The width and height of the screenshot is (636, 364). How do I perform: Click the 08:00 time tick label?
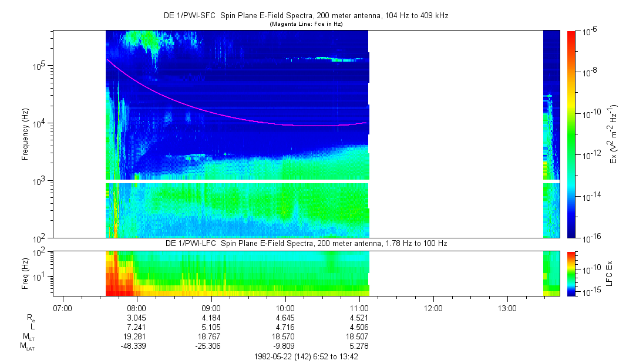pos(136,308)
